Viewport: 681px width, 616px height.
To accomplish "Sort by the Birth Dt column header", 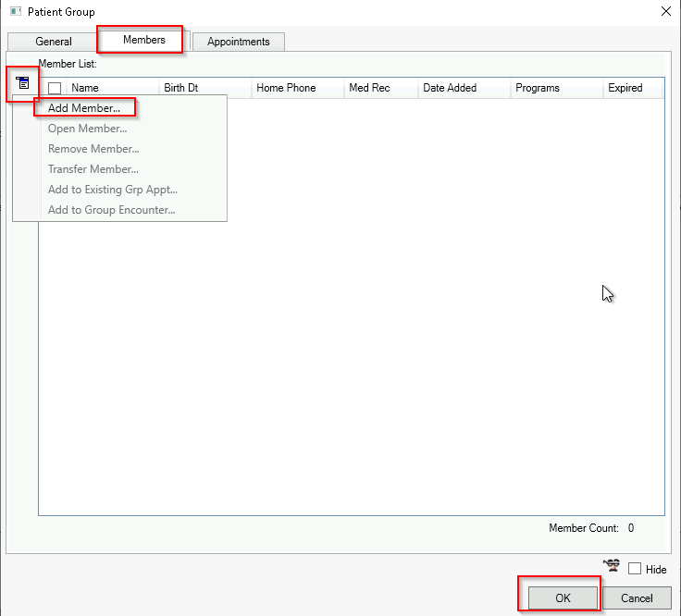I will 205,88.
